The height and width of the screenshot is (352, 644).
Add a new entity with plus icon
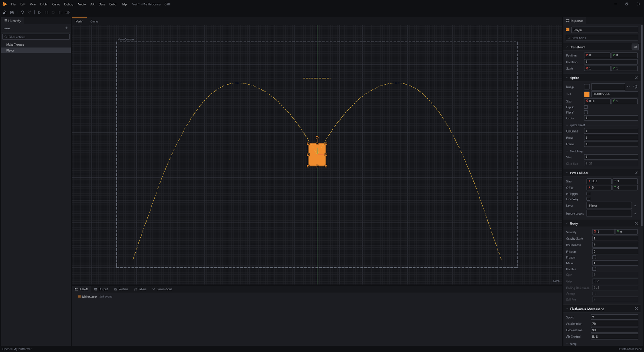click(66, 28)
